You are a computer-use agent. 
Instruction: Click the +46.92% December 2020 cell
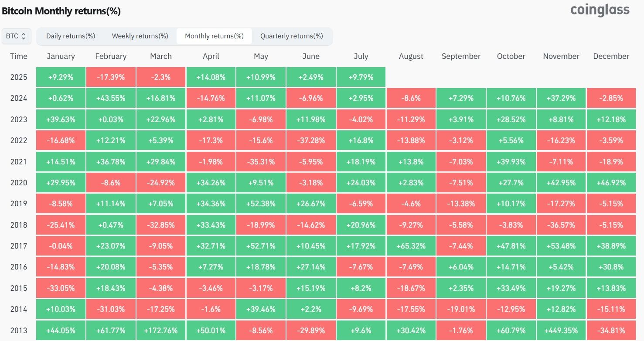pos(611,182)
